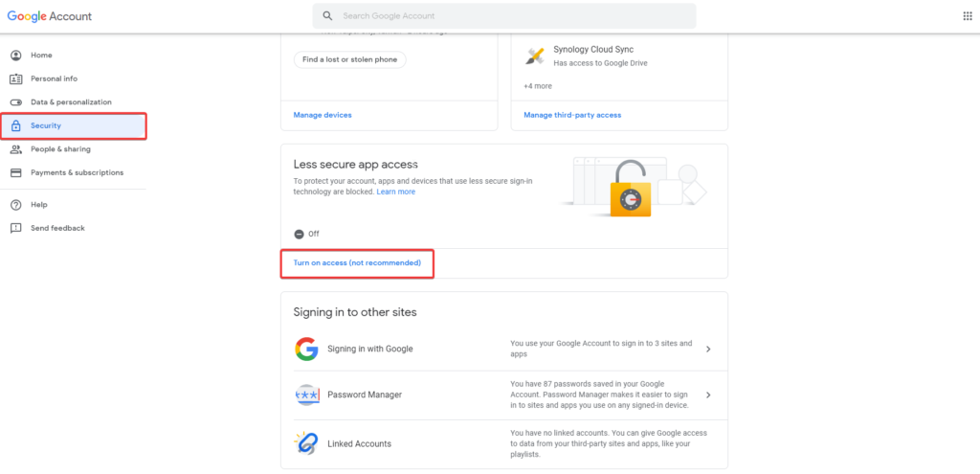Click the Synology Cloud Sync icon

[x=534, y=56]
